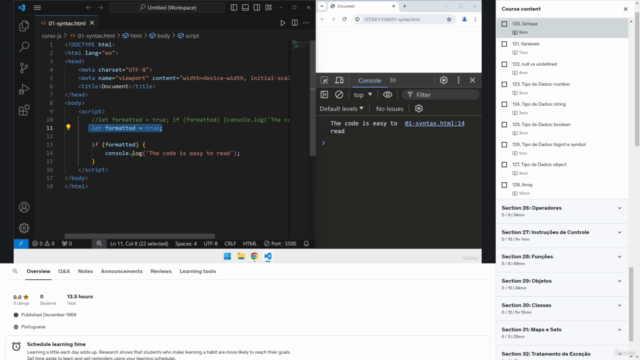
Task: Open the VS Code Search view
Action: (x=24, y=47)
